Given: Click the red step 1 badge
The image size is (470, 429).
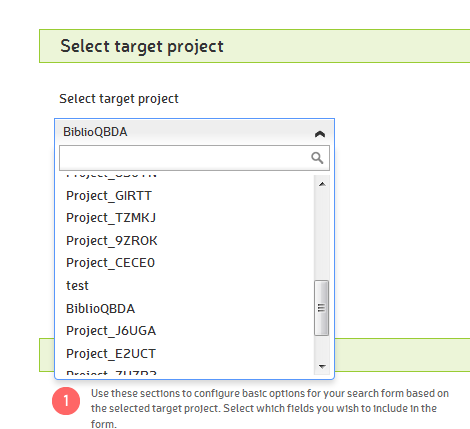Looking at the screenshot, I should 66,401.
